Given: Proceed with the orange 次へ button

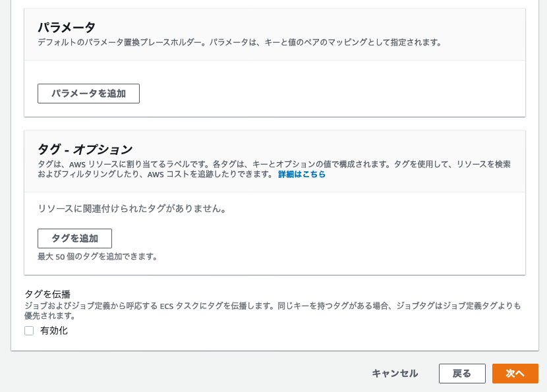Looking at the screenshot, I should coord(515,374).
